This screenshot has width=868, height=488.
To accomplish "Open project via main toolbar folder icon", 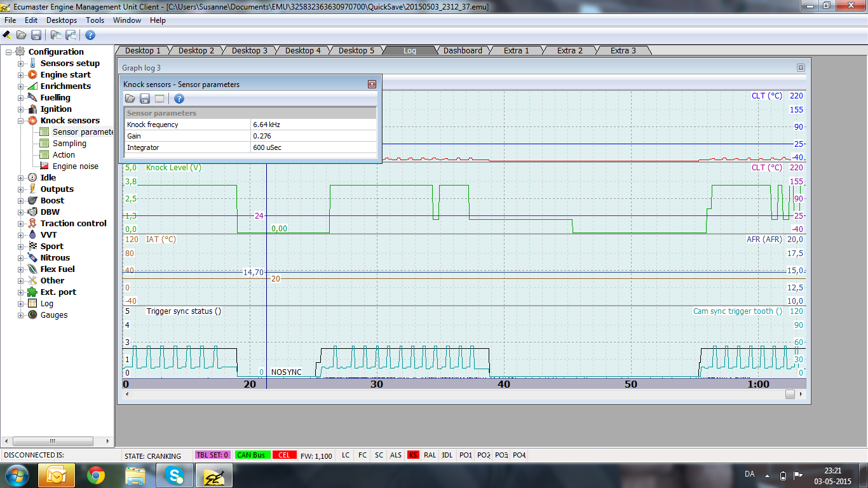I will 22,35.
